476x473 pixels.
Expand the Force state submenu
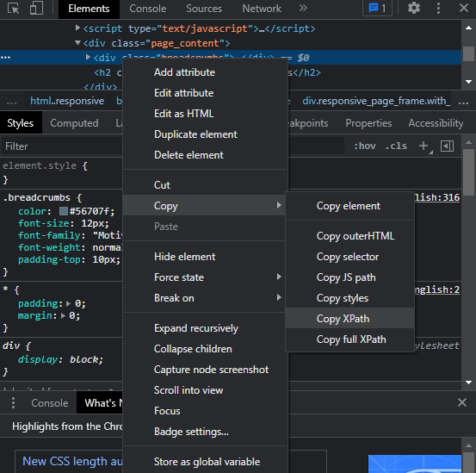pos(205,277)
